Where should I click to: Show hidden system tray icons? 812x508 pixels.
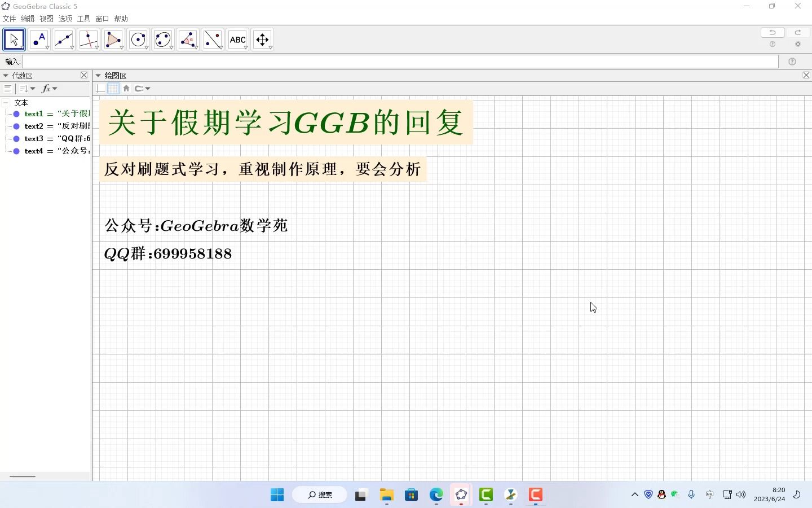click(x=635, y=495)
